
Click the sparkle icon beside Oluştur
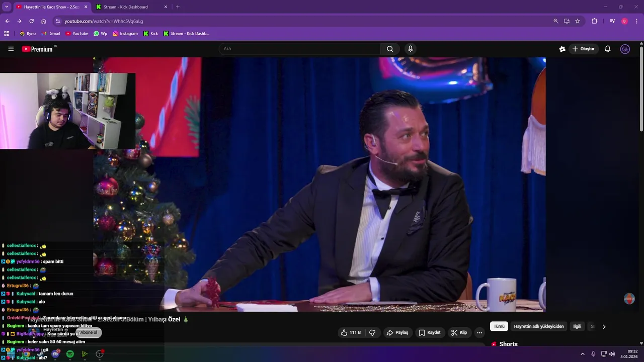pyautogui.click(x=562, y=49)
